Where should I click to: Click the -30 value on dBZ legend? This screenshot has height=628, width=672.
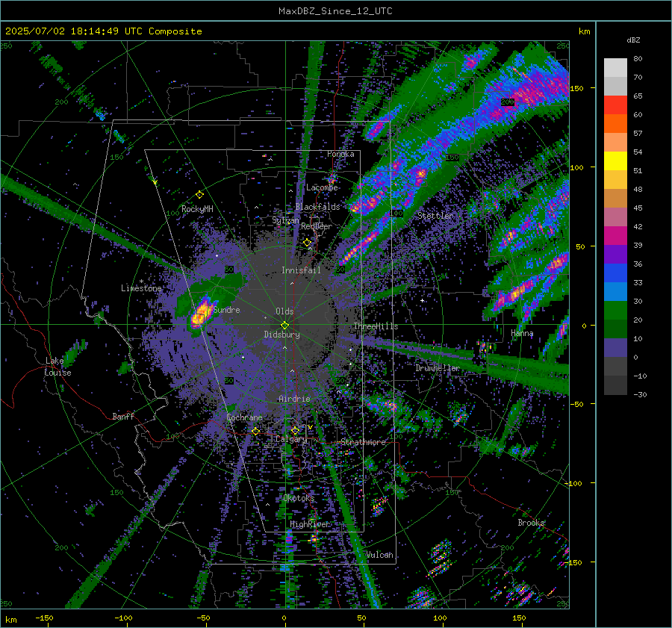[640, 394]
